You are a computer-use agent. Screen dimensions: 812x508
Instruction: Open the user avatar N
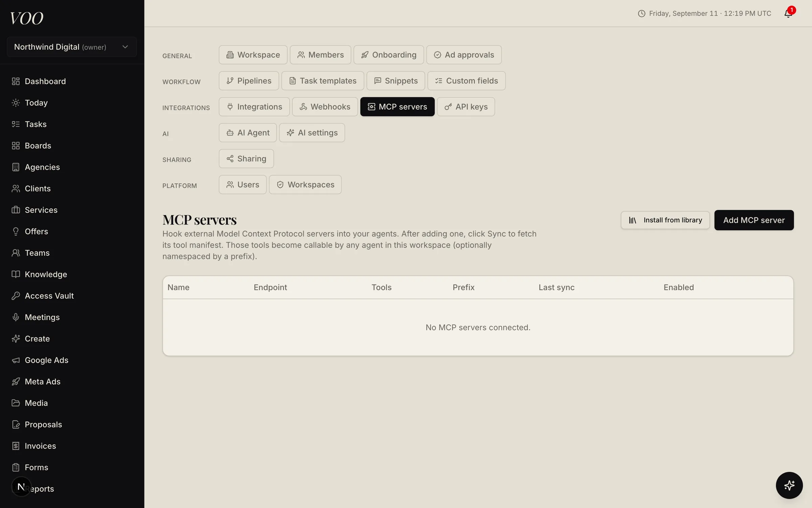(x=21, y=487)
